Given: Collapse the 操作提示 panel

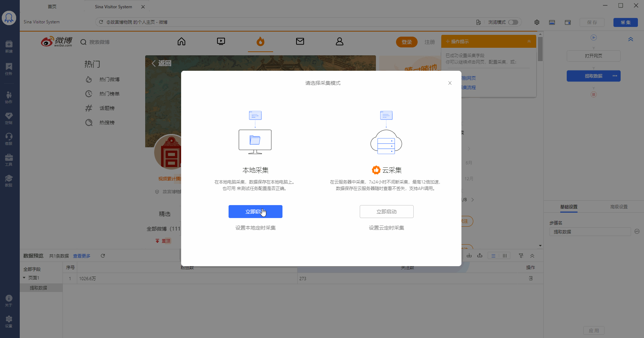Looking at the screenshot, I should (529, 42).
